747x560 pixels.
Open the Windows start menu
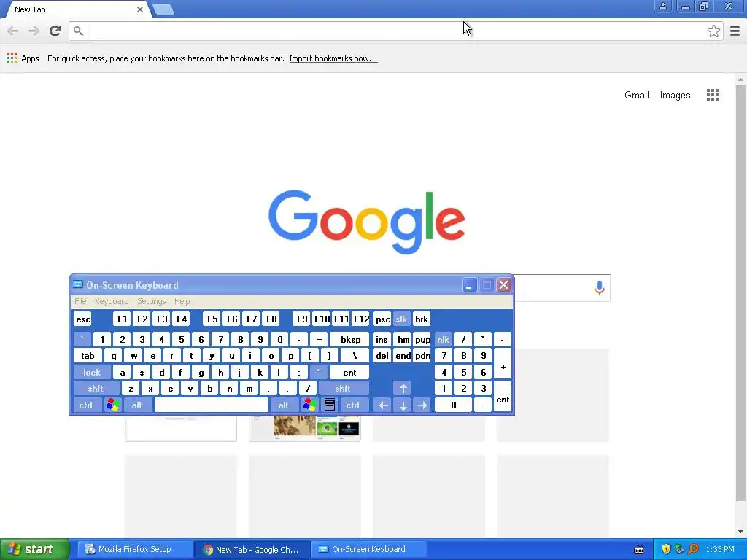point(35,549)
